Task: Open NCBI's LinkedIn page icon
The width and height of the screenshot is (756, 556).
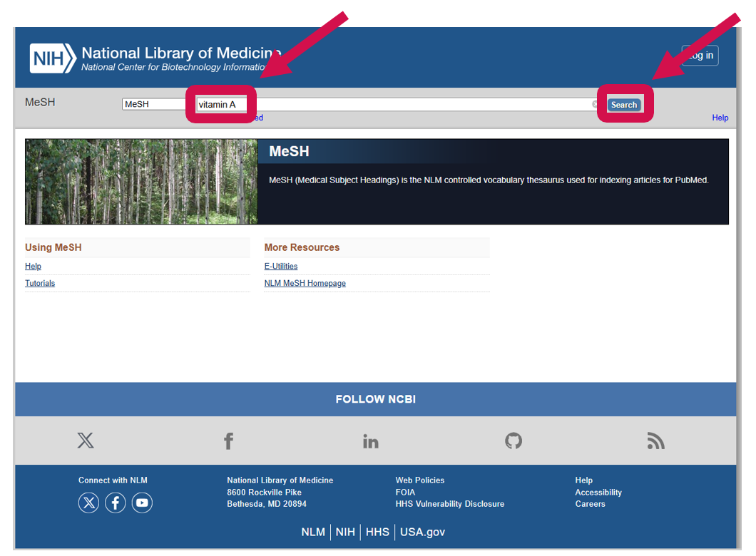Action: [x=371, y=441]
